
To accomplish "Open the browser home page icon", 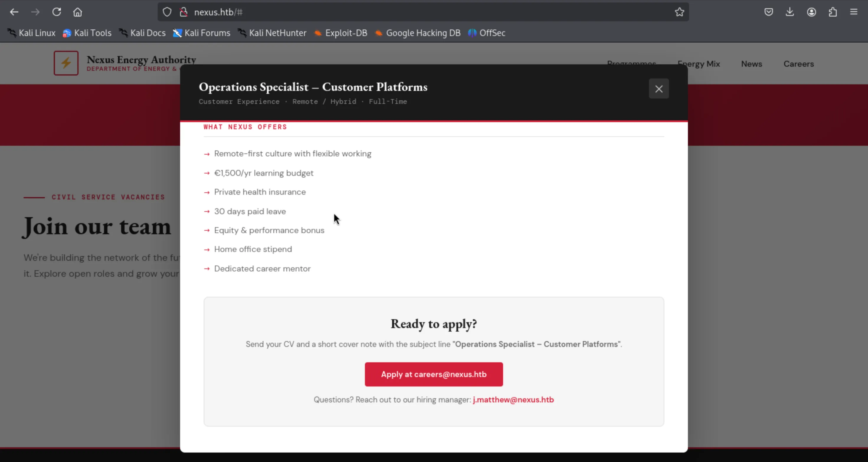I will tap(77, 12).
